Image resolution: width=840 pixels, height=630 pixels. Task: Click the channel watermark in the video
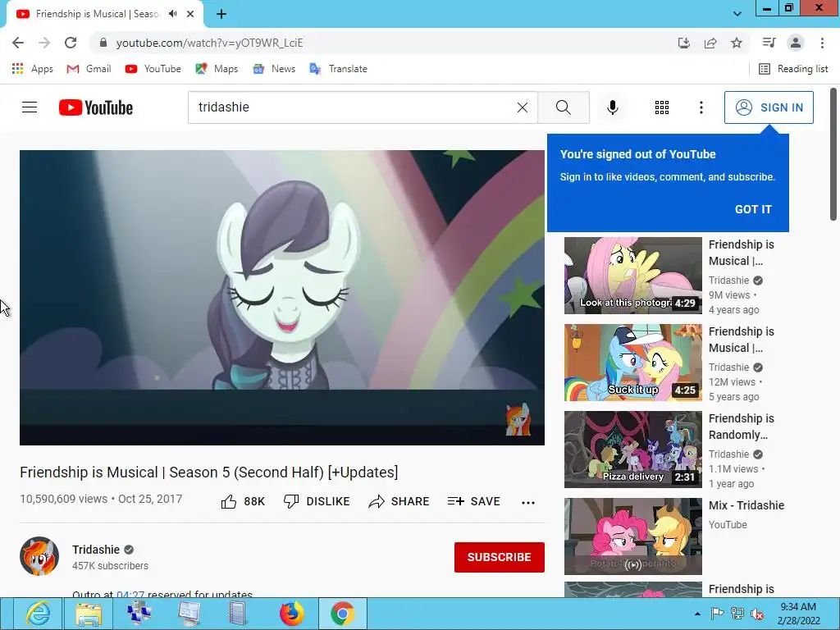point(518,419)
